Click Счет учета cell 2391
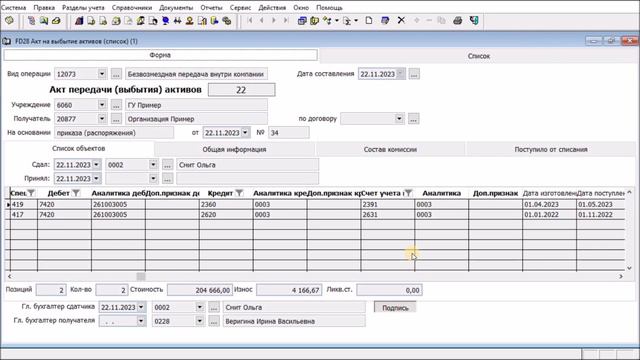The image size is (640, 360). tap(387, 204)
